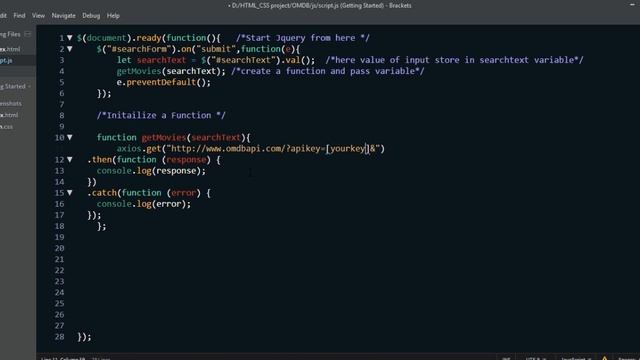640x360 pixels.
Task: Collapse code fold arrow on line 2
Action: tap(70, 49)
